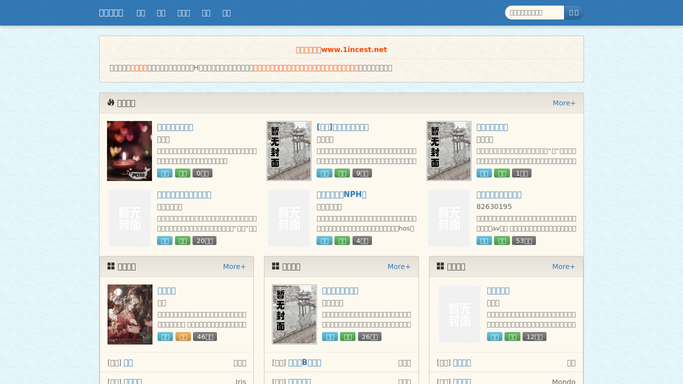Click the author name Mondo in the list
The height and width of the screenshot is (384, 683).
[x=564, y=381]
